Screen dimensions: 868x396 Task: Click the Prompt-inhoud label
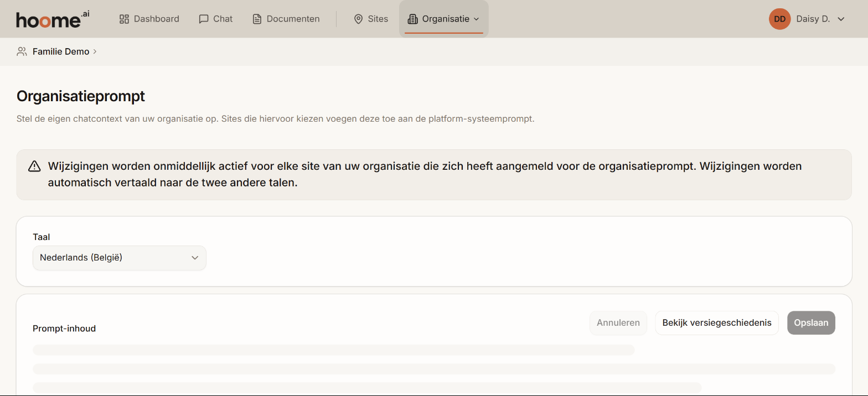[x=64, y=329]
